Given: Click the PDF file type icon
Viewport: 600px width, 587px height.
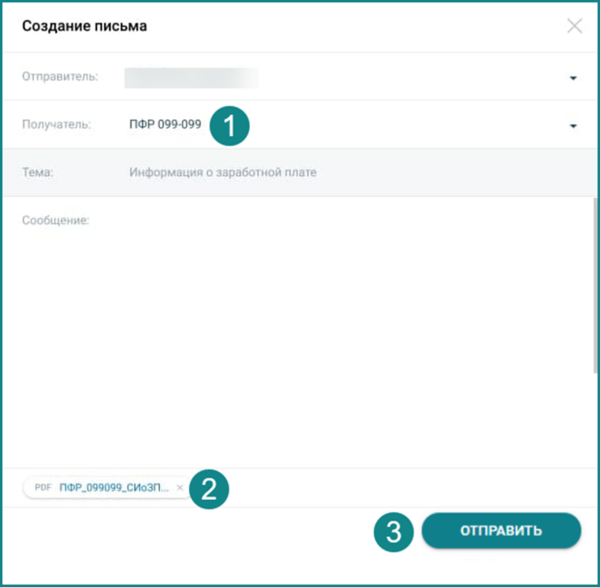Looking at the screenshot, I should click(43, 487).
